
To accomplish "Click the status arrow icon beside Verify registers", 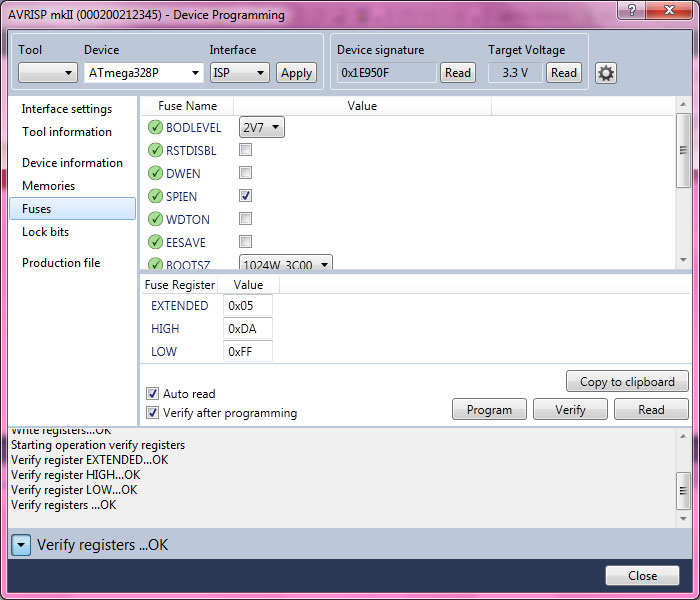I will tap(21, 545).
